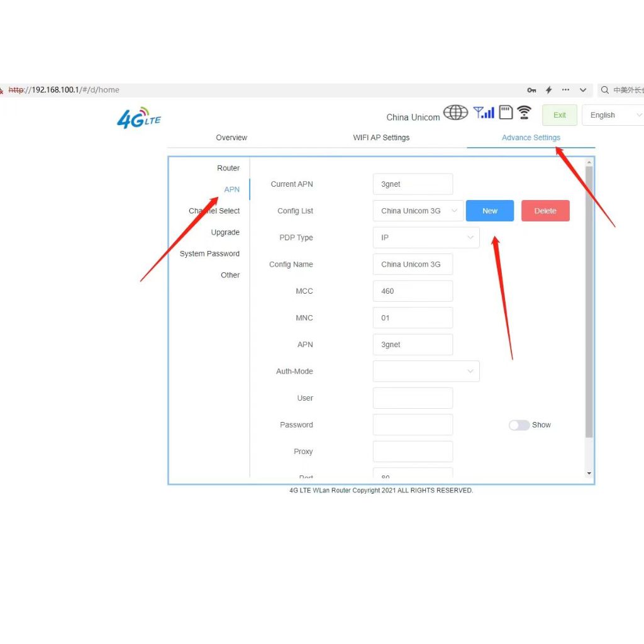Open the PDP Type dropdown
Image resolution: width=644 pixels, height=644 pixels.
(x=426, y=237)
